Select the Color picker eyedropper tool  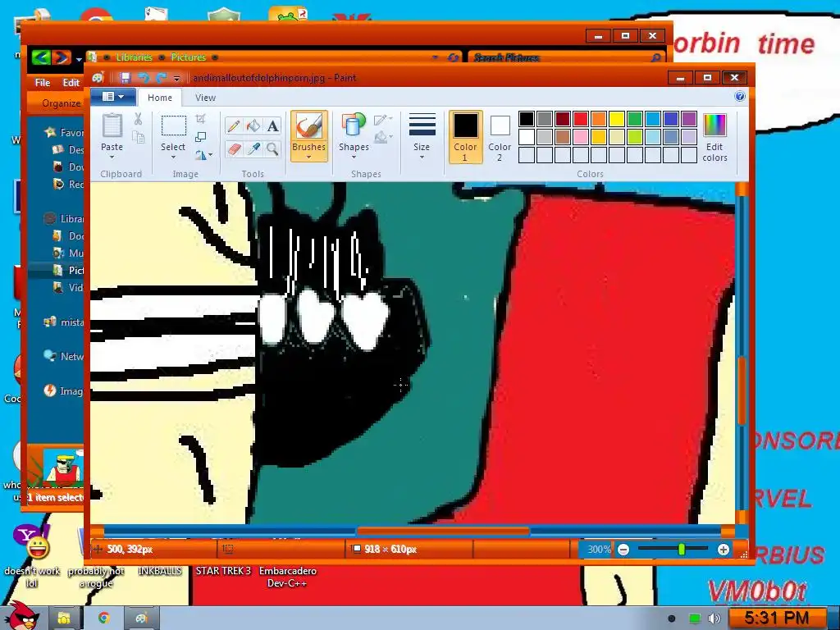pyautogui.click(x=253, y=148)
